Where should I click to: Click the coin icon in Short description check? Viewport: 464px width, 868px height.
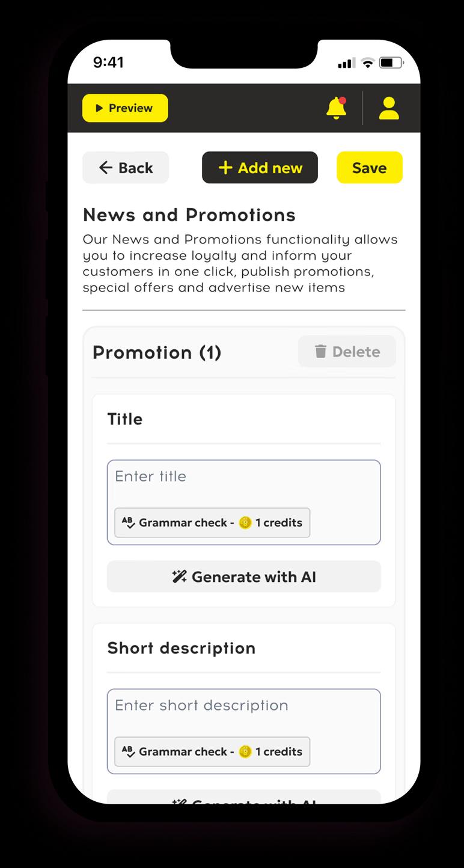pos(245,751)
